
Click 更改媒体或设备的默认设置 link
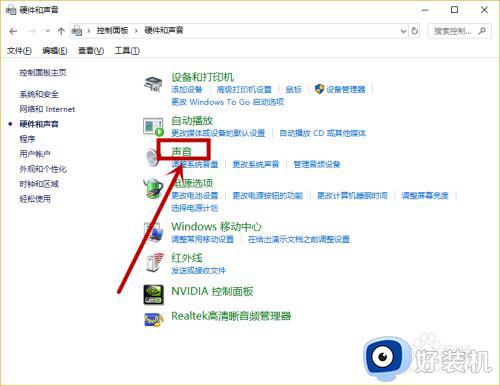pyautogui.click(x=218, y=133)
